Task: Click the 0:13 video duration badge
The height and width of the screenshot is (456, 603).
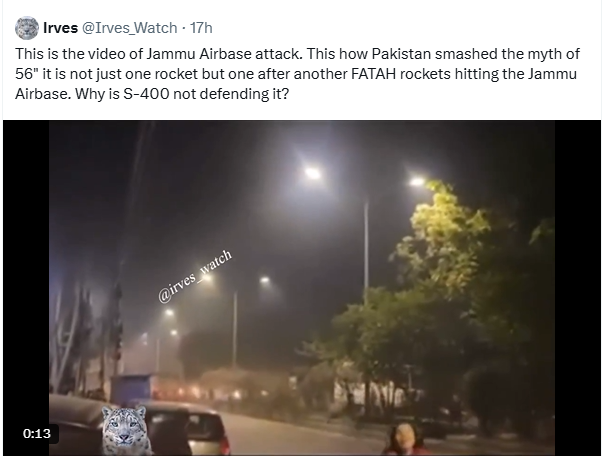Action: 37,434
